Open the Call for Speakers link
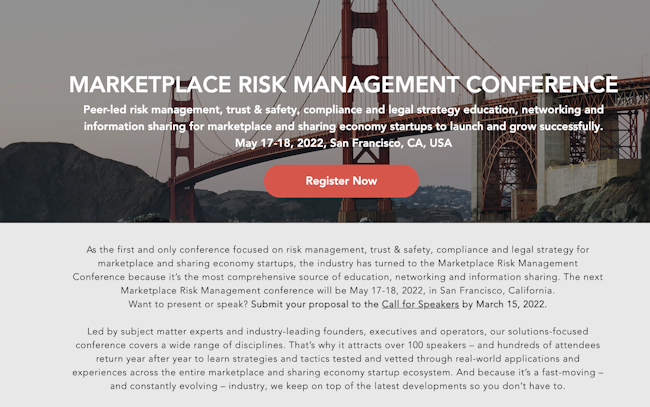 pyautogui.click(x=420, y=304)
